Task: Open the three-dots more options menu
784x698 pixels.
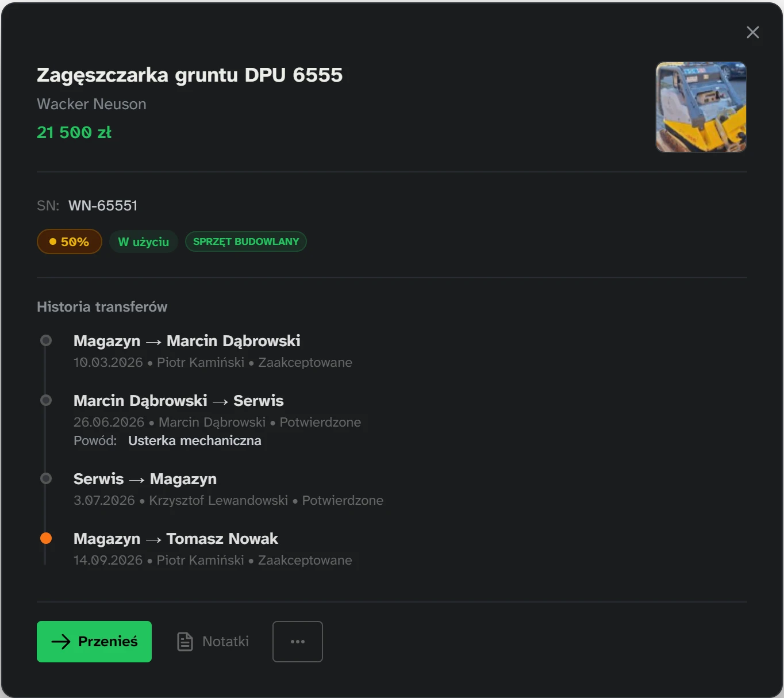Action: (298, 642)
